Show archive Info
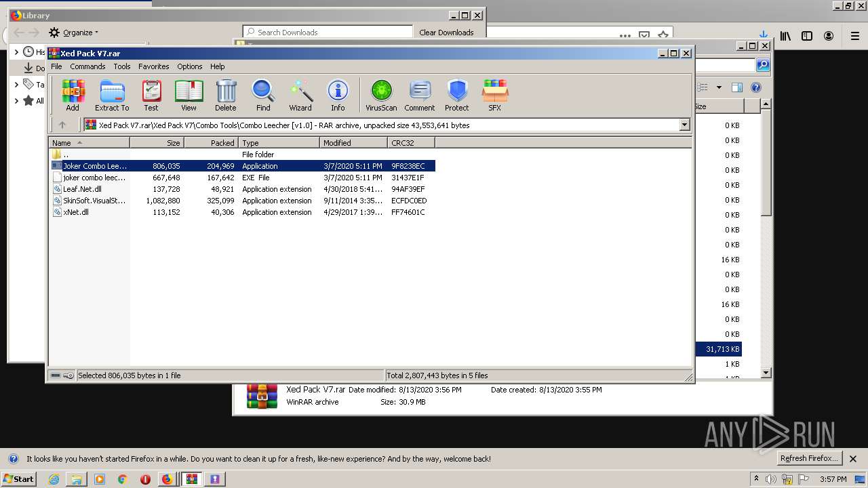 coord(338,96)
